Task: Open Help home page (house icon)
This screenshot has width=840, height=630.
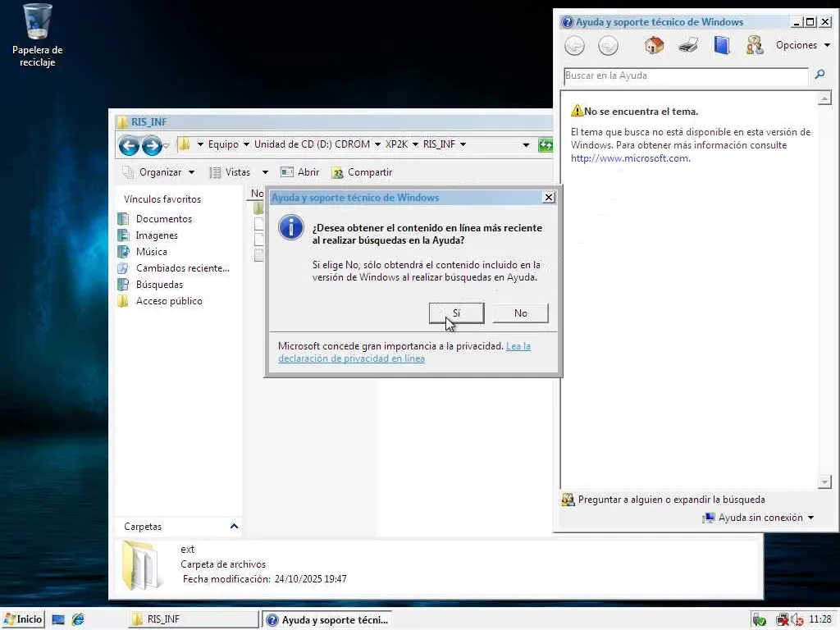Action: tap(654, 46)
